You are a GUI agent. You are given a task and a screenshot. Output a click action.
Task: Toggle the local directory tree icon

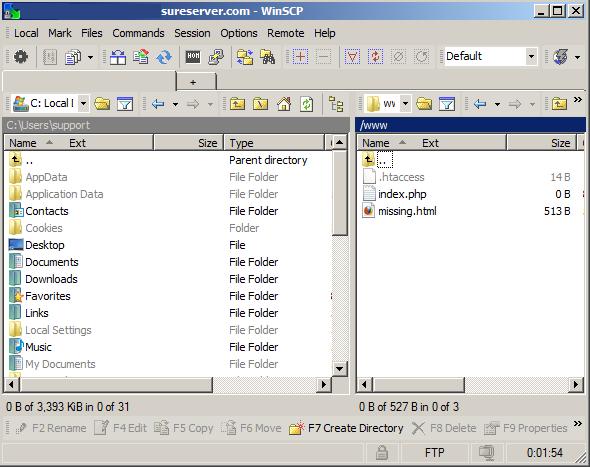pos(336,103)
